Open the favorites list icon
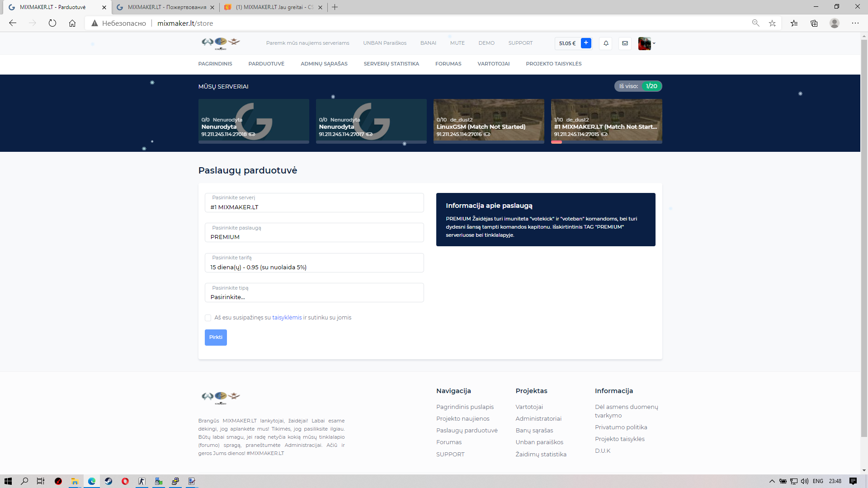 click(794, 23)
